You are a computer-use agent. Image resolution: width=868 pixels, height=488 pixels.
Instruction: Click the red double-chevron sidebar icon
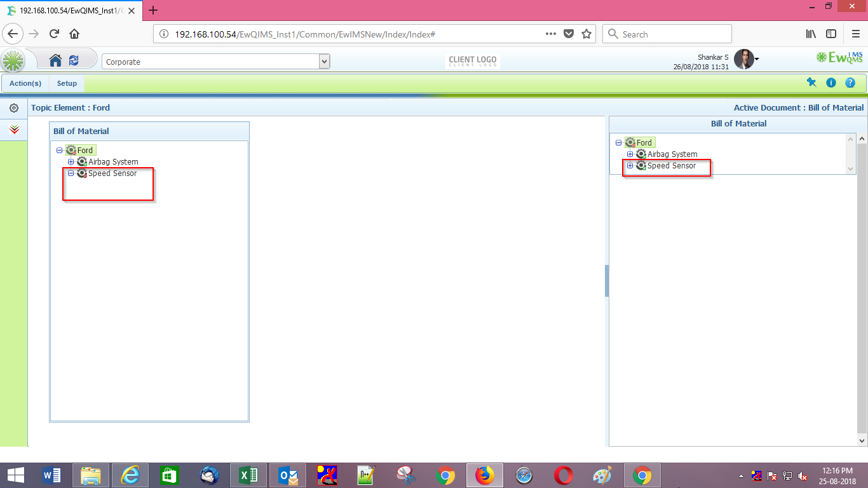click(14, 130)
